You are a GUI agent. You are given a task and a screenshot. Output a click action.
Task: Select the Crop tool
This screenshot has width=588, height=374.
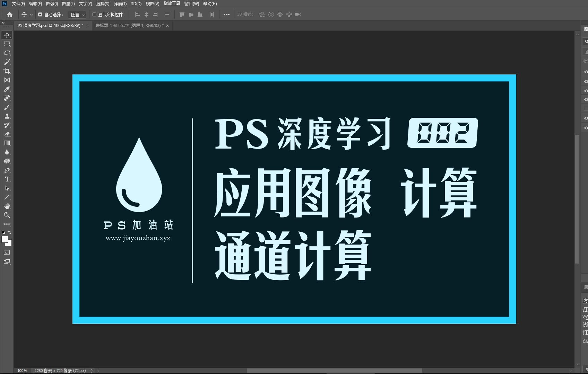(x=7, y=71)
